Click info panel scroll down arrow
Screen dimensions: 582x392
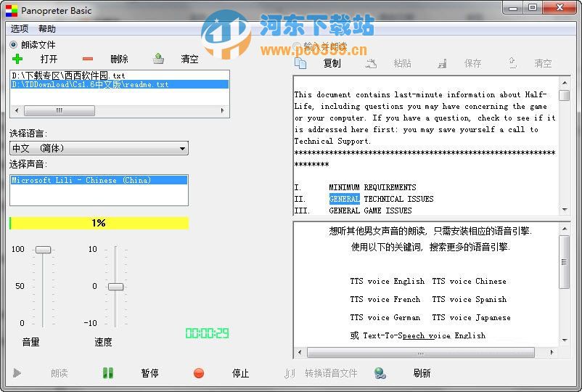tap(565, 340)
